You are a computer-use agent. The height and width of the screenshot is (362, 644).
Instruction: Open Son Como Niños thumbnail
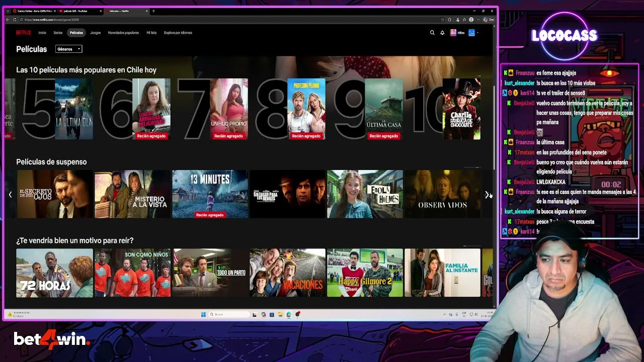[133, 273]
